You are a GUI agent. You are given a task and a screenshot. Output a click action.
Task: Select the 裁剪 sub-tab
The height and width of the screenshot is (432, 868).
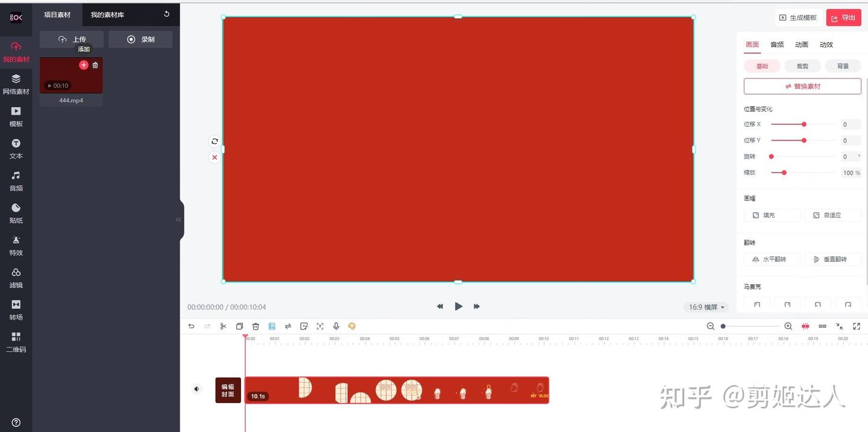[802, 66]
